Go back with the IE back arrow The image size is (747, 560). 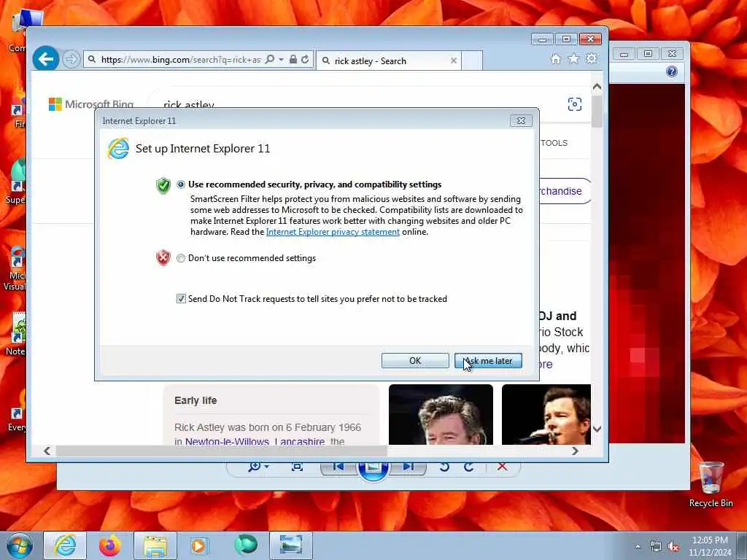46,59
